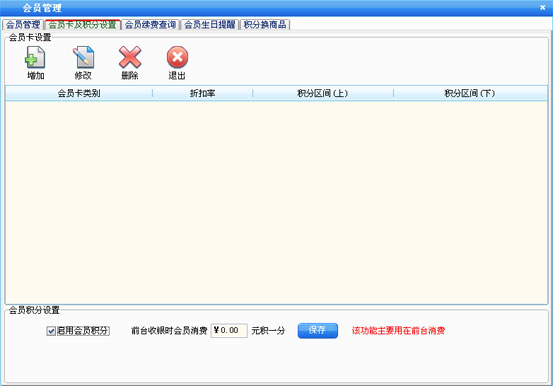553x386 pixels.
Task: Click the 删除 red cross icon
Action: pyautogui.click(x=130, y=57)
